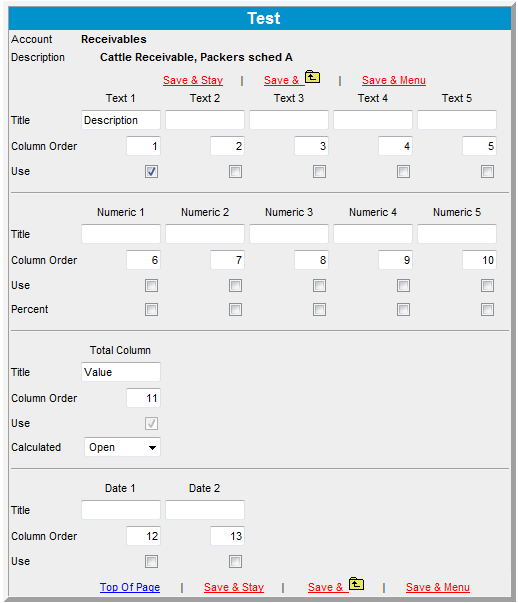This screenshot has height=603, width=518.
Task: Select the Numeric 1 Column Order field
Action: (x=143, y=260)
